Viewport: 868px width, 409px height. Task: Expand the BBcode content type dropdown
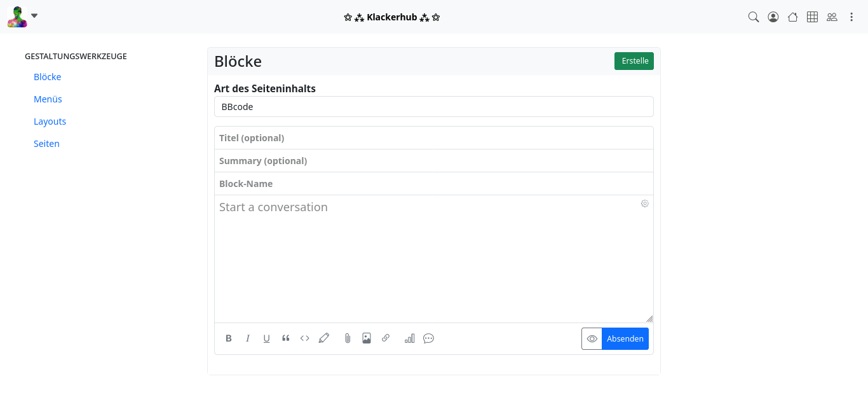(x=433, y=107)
